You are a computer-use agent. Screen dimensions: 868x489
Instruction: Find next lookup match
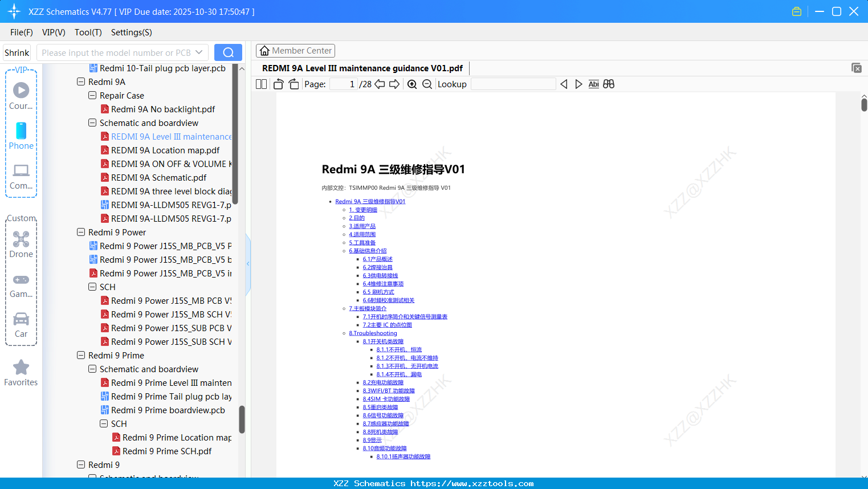click(x=578, y=84)
